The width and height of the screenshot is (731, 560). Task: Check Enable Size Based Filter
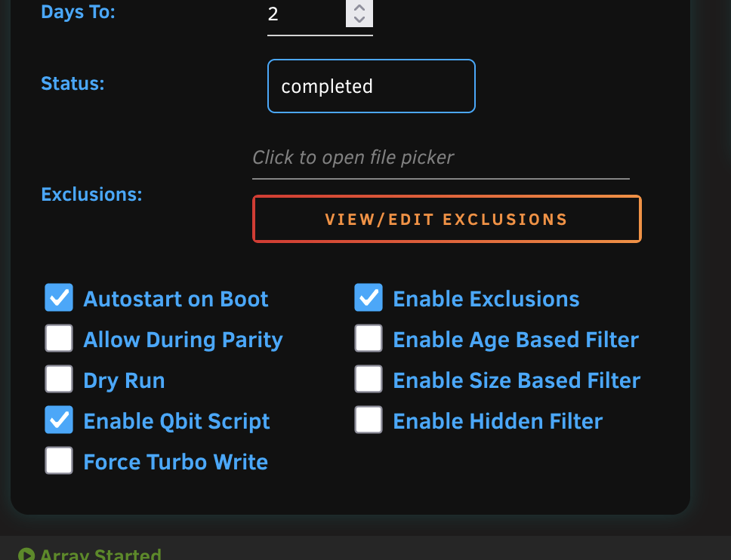369,379
